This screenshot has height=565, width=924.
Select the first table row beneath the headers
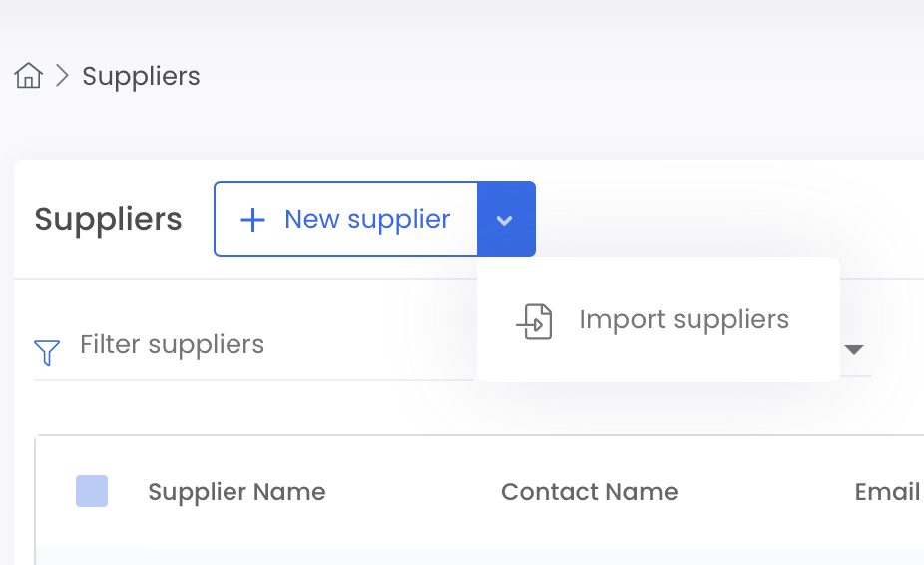(x=480, y=557)
